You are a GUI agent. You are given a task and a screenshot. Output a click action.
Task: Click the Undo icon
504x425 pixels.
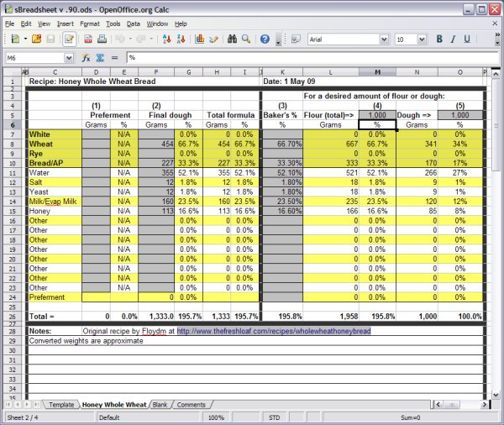(x=119, y=39)
